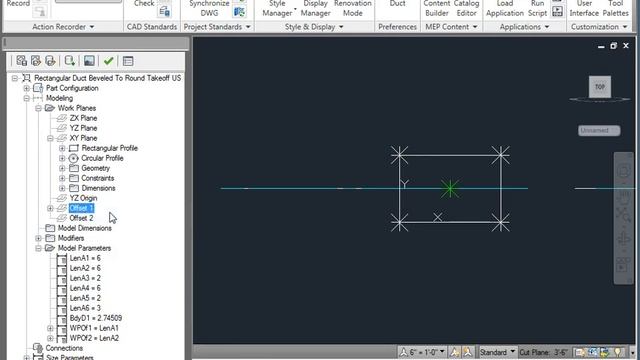Launch the Content Builder
Image resolution: width=640 pixels, height=360 pixels.
436,8
